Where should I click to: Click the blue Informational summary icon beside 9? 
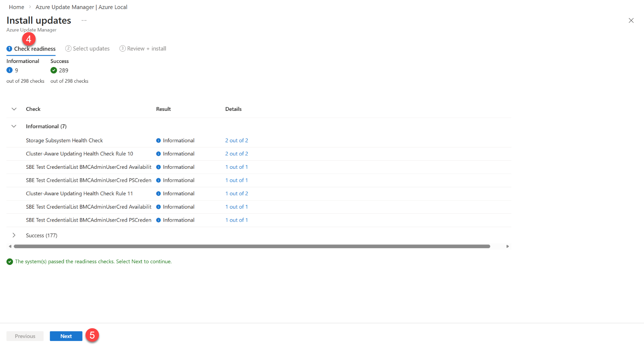point(9,70)
